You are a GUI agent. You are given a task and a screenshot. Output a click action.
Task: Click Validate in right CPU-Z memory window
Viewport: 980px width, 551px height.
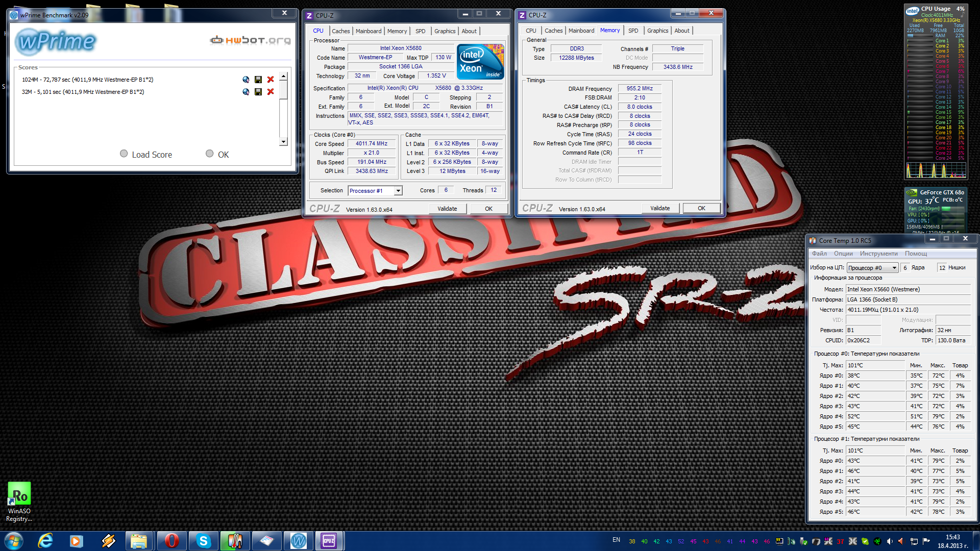(x=660, y=208)
